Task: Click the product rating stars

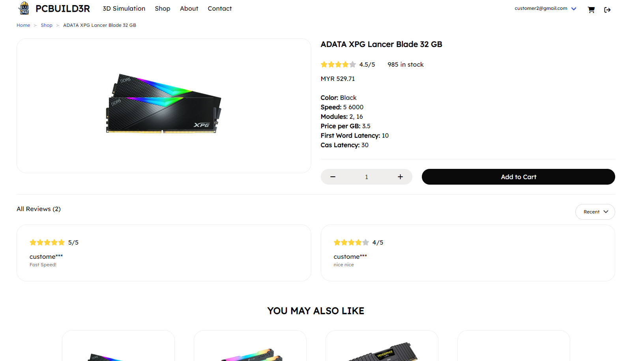Action: click(338, 65)
